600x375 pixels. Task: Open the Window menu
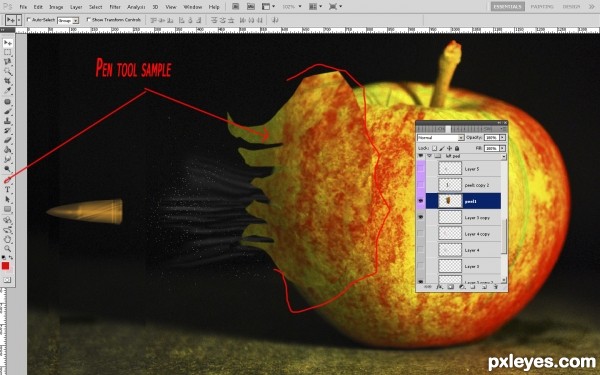(192, 7)
